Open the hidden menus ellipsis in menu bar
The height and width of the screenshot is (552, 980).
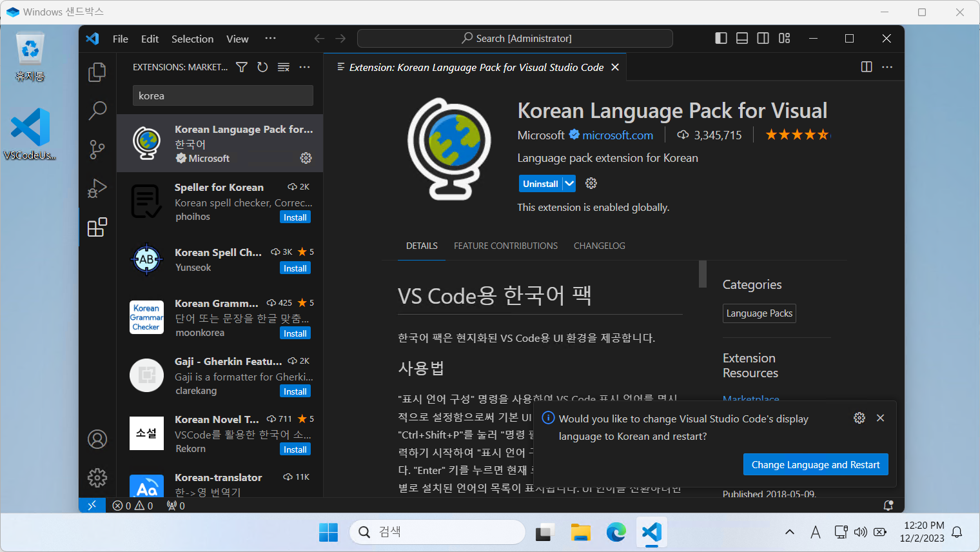270,39
